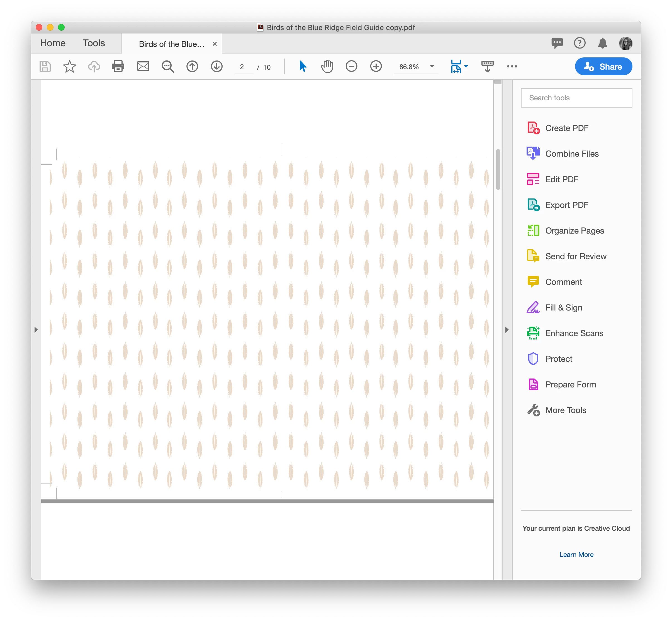This screenshot has width=672, height=621.
Task: Click the Search tools field
Action: [576, 98]
